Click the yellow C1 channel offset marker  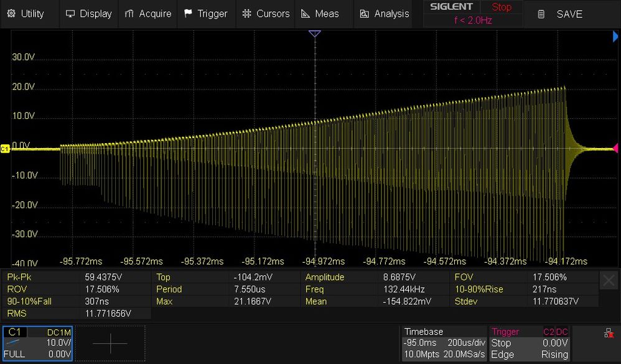(x=5, y=149)
